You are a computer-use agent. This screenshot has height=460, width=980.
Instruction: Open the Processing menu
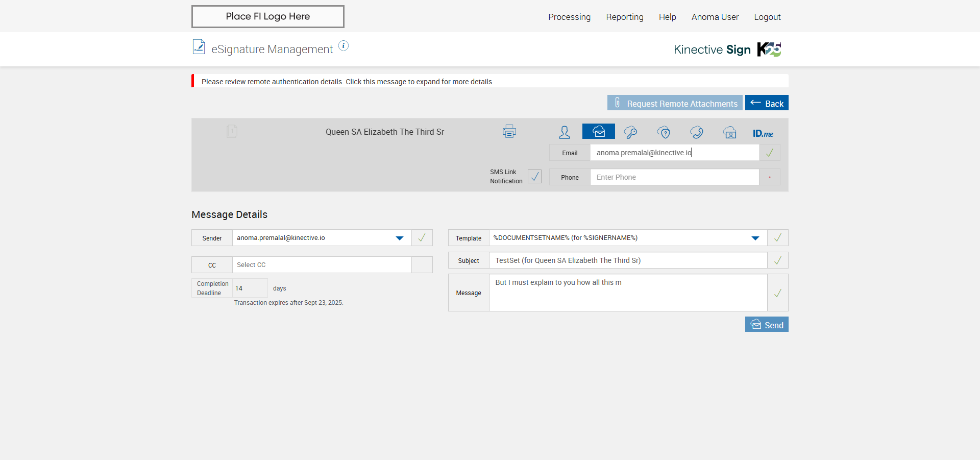pyautogui.click(x=569, y=17)
